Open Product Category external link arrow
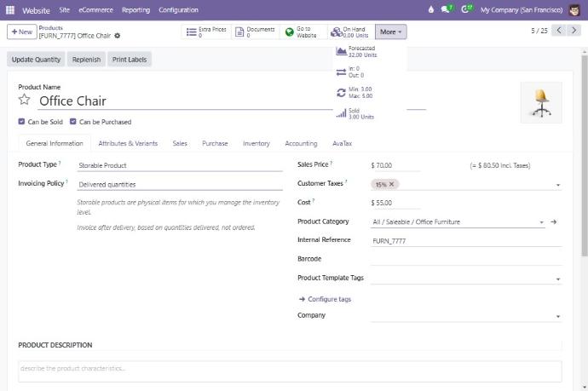588x391 pixels. pyautogui.click(x=554, y=222)
